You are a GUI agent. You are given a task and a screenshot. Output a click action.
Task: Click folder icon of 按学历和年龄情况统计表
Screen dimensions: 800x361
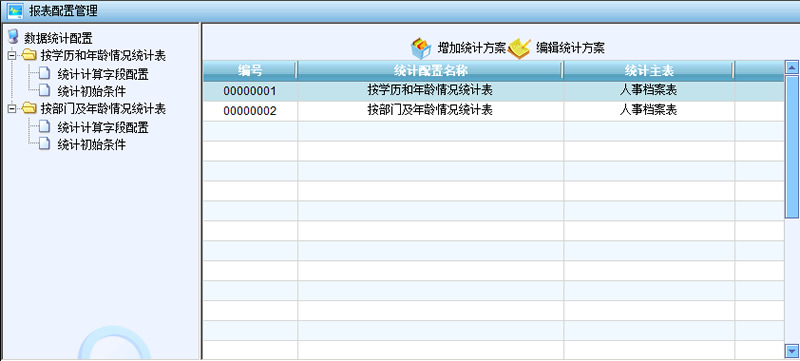(x=30, y=55)
